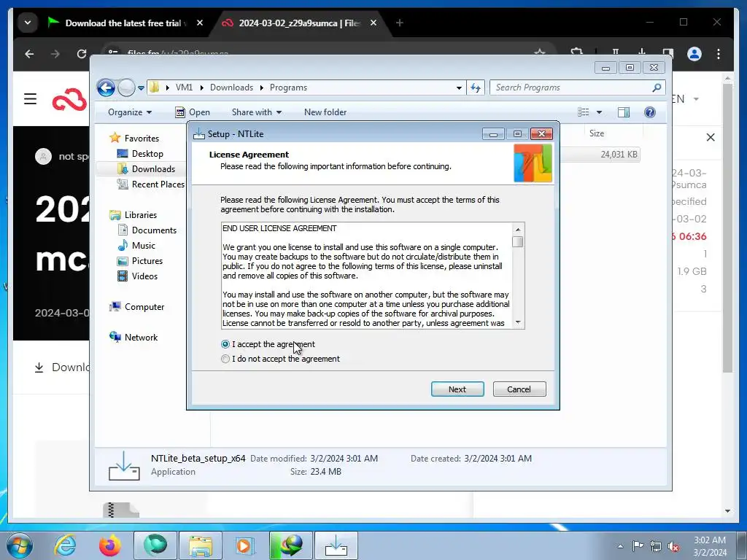
Task: Click the volume icon in system tray
Action: pos(673,546)
